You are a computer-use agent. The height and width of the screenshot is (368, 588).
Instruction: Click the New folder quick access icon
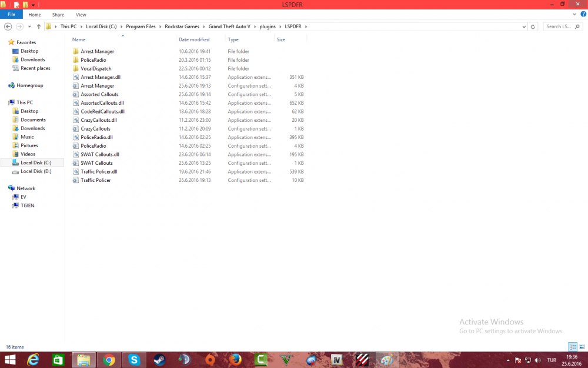pos(25,5)
